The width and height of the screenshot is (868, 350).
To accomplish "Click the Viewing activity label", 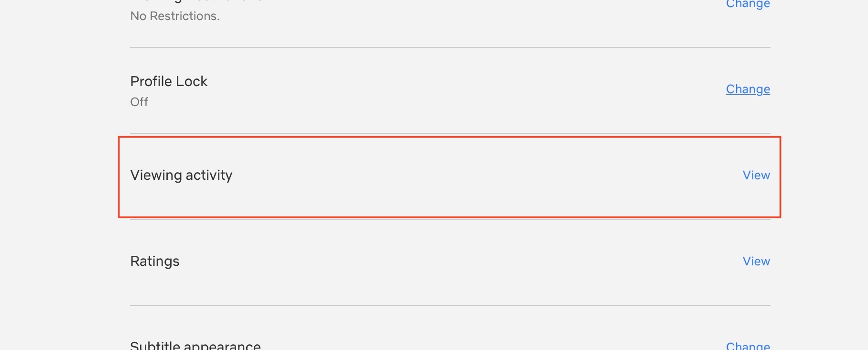I will (181, 175).
